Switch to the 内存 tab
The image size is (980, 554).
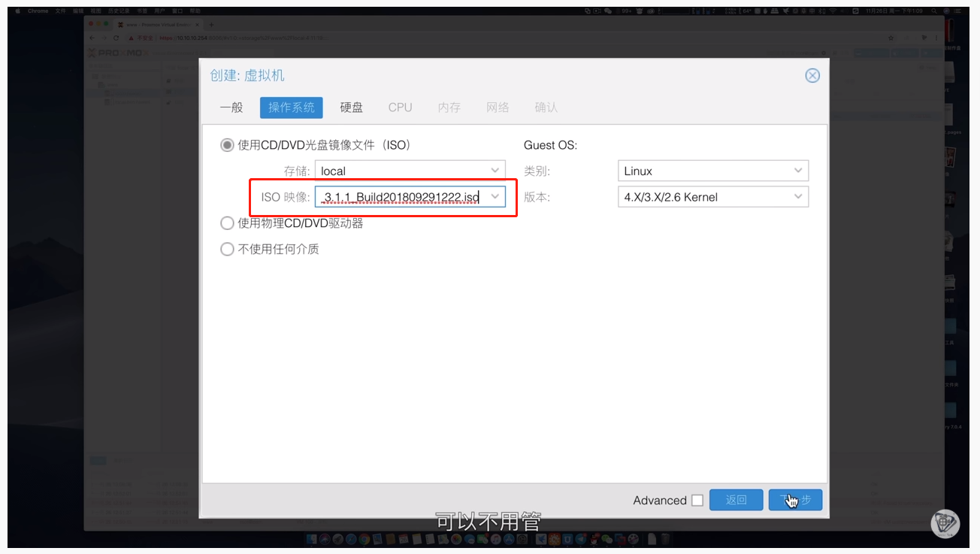[449, 107]
